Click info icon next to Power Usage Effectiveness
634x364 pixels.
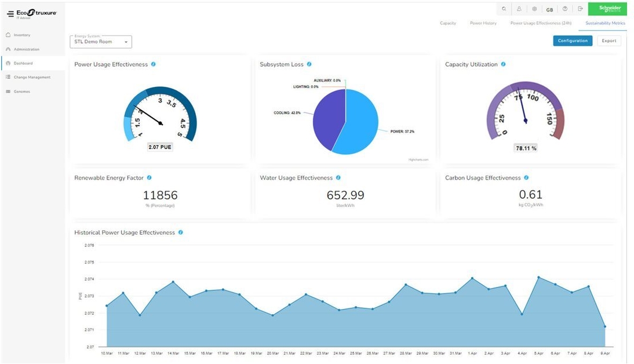pos(154,64)
